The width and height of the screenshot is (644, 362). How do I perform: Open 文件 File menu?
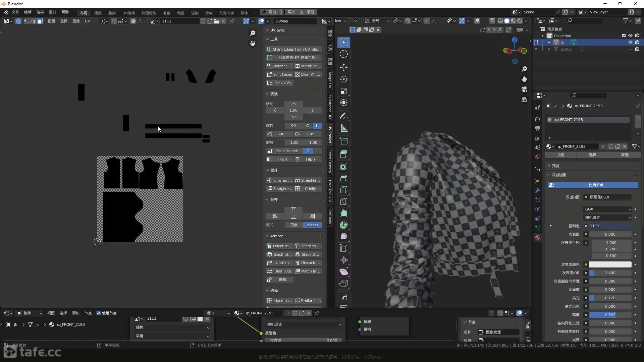(15, 12)
